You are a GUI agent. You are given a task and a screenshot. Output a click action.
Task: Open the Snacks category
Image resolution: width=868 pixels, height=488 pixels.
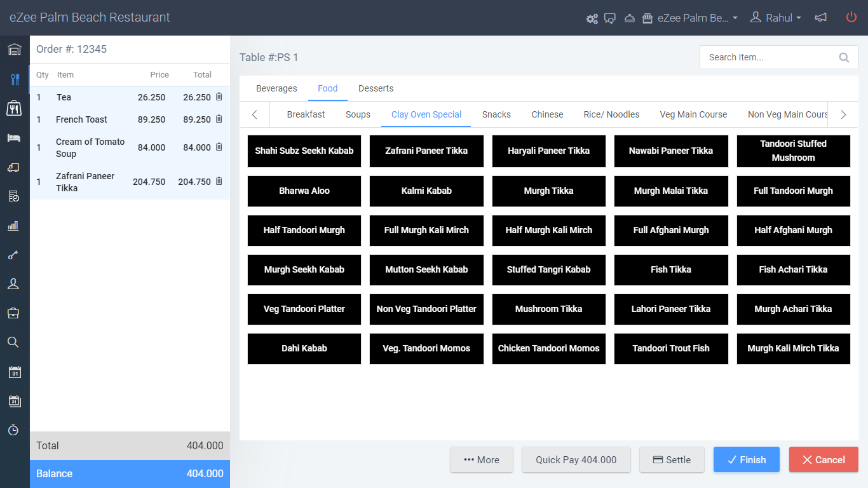(x=496, y=114)
